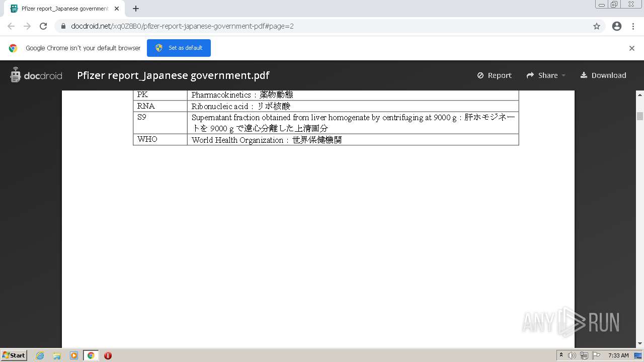
Task: Go forward to next page
Action: [x=27, y=26]
